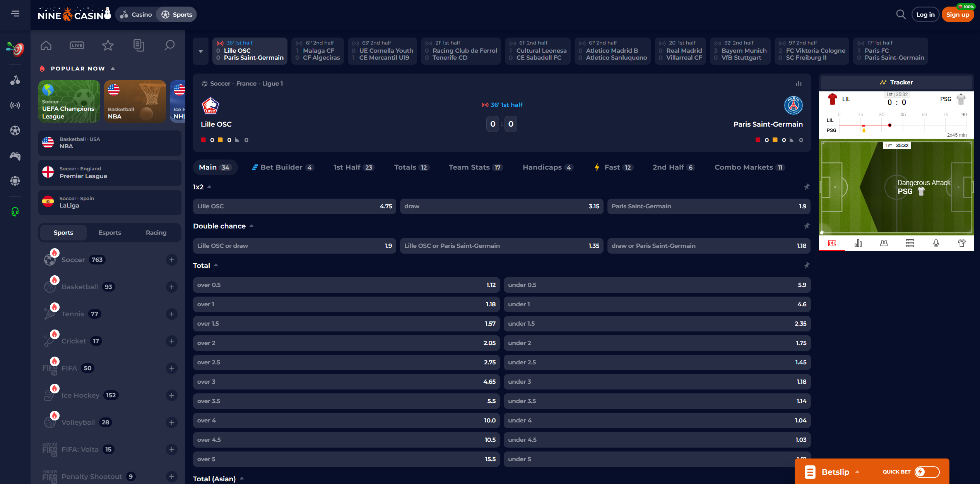
Task: Open Premier League from popular list
Action: click(110, 173)
